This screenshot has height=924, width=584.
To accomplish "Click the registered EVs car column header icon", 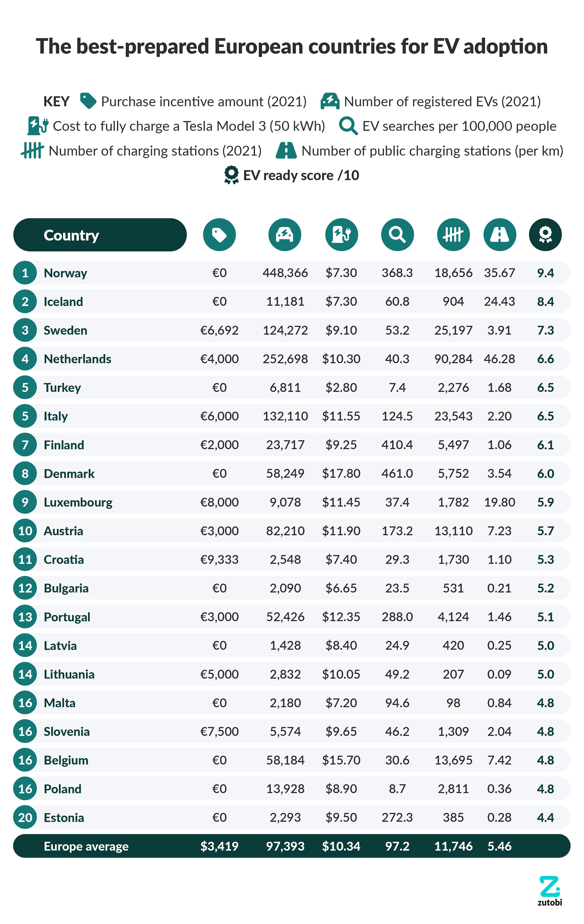I will click(284, 235).
